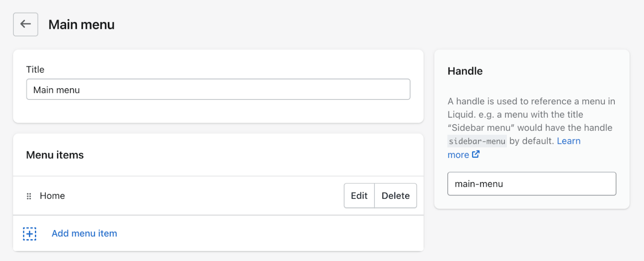
Task: Click the Main menu page title
Action: click(81, 24)
